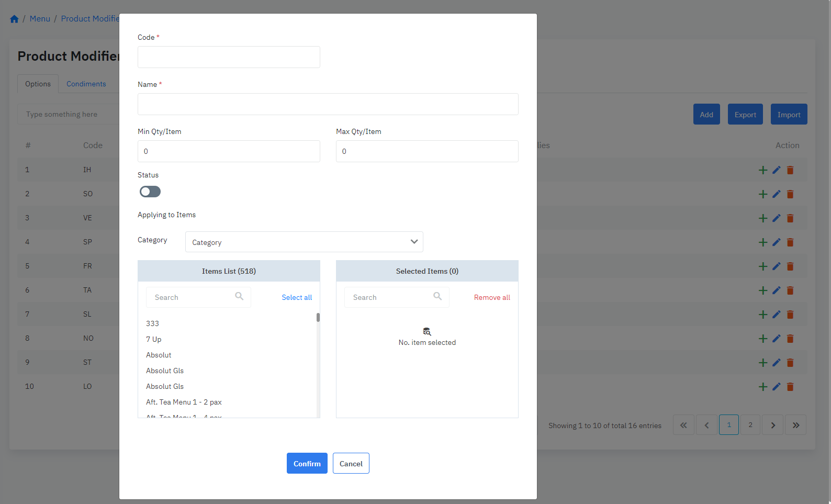Click the search magnifier in Items List
This screenshot has width=831, height=504.
click(x=239, y=297)
